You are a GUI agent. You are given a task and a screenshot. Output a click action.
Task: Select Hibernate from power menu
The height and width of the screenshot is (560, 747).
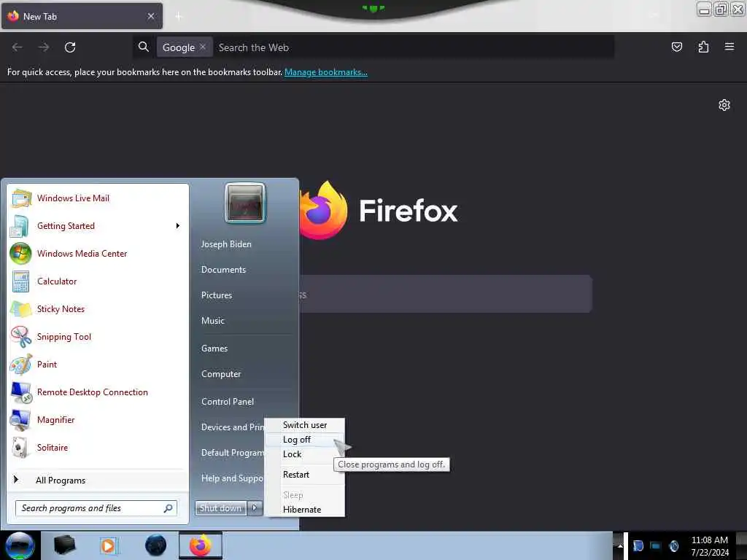click(304, 510)
